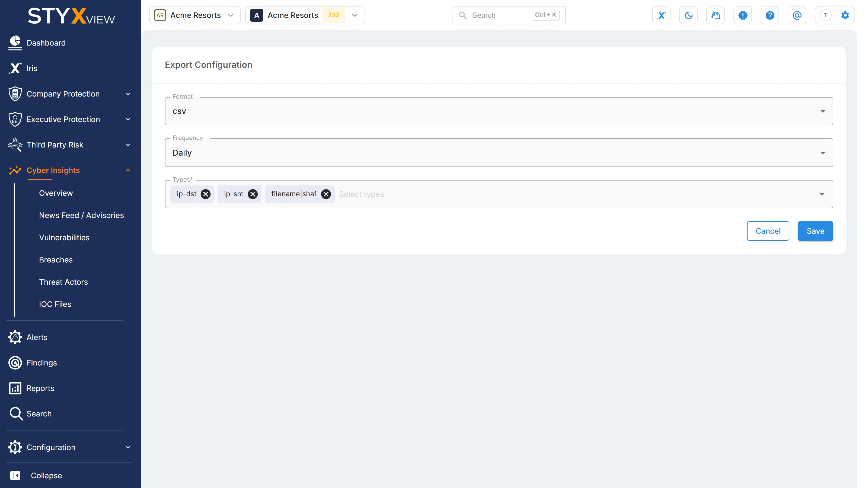Click the StyxView logo

tap(71, 16)
